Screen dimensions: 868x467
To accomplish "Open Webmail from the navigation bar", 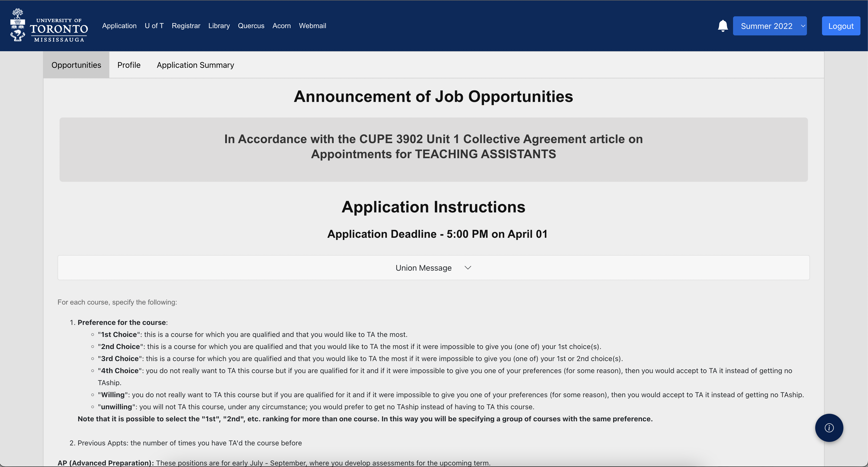I will coord(312,26).
